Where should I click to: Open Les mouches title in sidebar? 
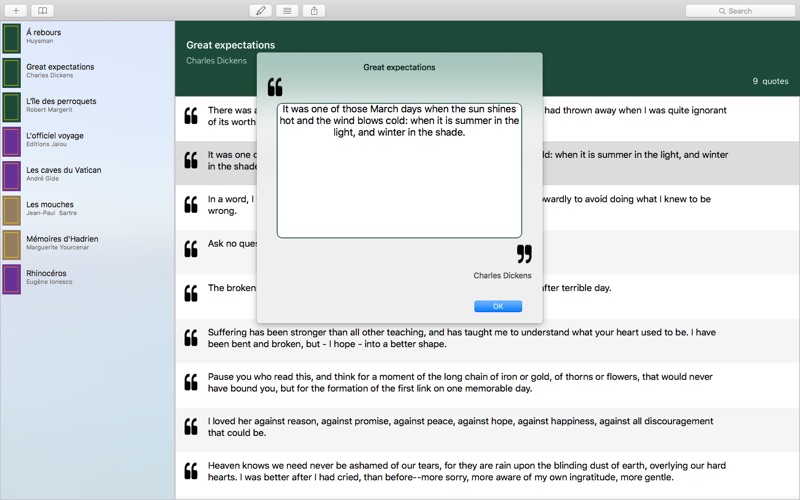pos(49,204)
